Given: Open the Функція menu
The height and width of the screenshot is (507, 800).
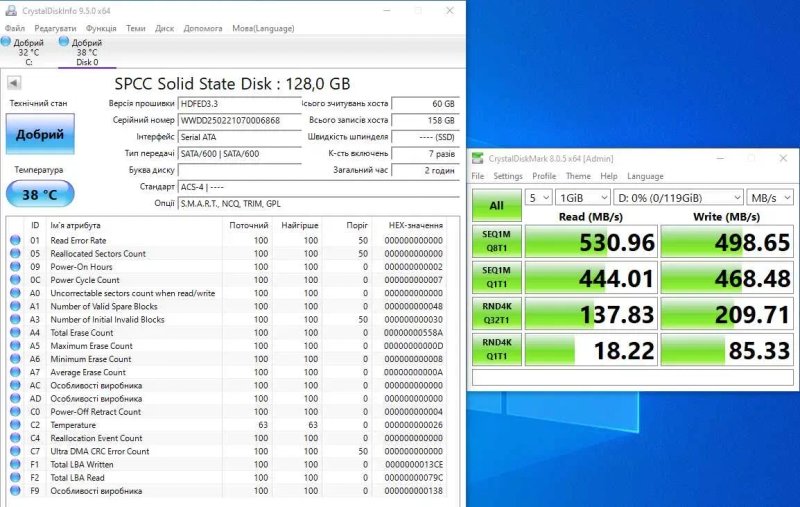Looking at the screenshot, I should coord(101,28).
